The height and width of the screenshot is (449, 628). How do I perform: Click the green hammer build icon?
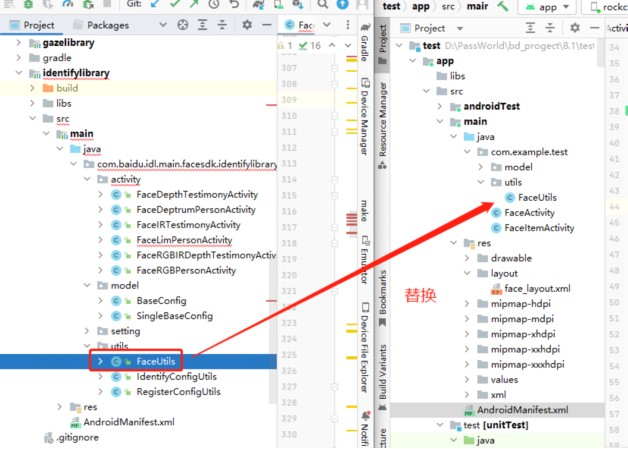[x=502, y=6]
